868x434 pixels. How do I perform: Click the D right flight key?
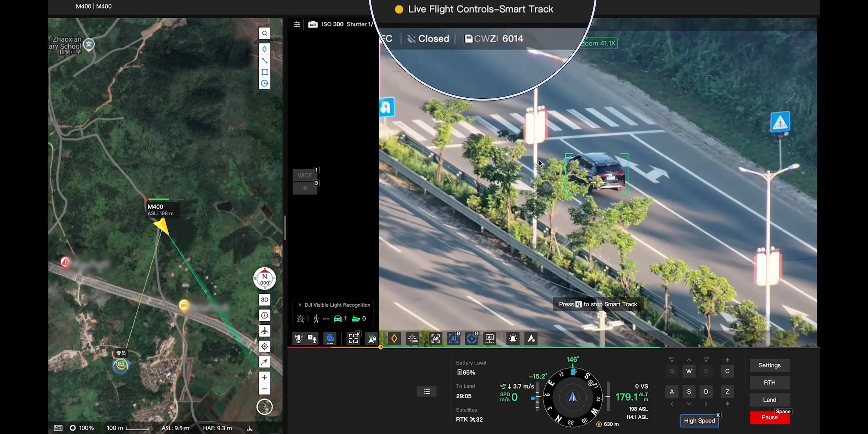point(706,392)
